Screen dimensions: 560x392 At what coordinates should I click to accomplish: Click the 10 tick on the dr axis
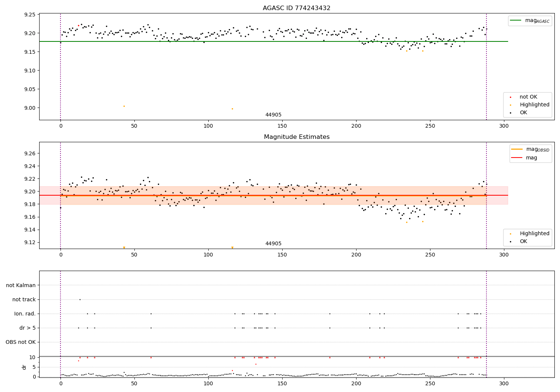pos(32,357)
